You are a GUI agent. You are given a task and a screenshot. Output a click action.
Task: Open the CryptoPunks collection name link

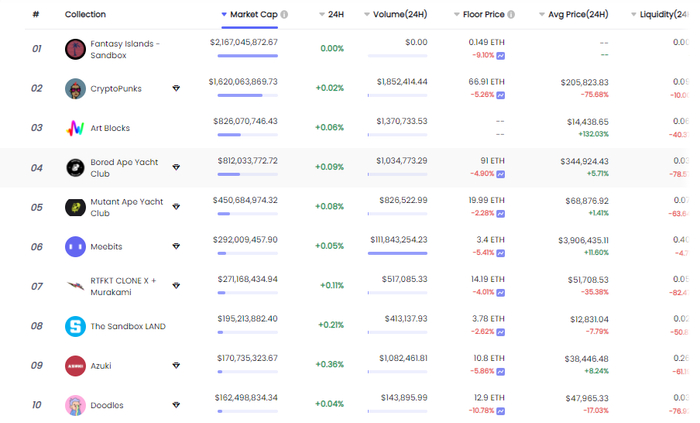tap(116, 89)
